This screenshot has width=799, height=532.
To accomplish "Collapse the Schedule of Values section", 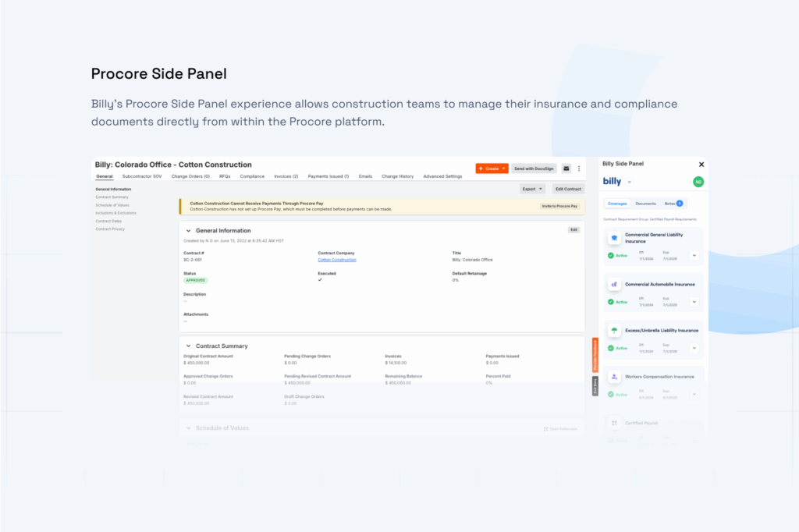I will pos(188,428).
